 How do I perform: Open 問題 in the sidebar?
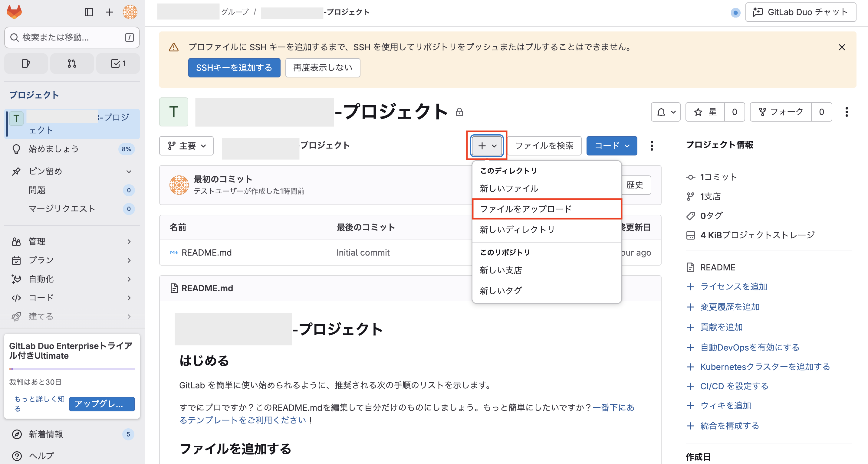tap(72, 190)
